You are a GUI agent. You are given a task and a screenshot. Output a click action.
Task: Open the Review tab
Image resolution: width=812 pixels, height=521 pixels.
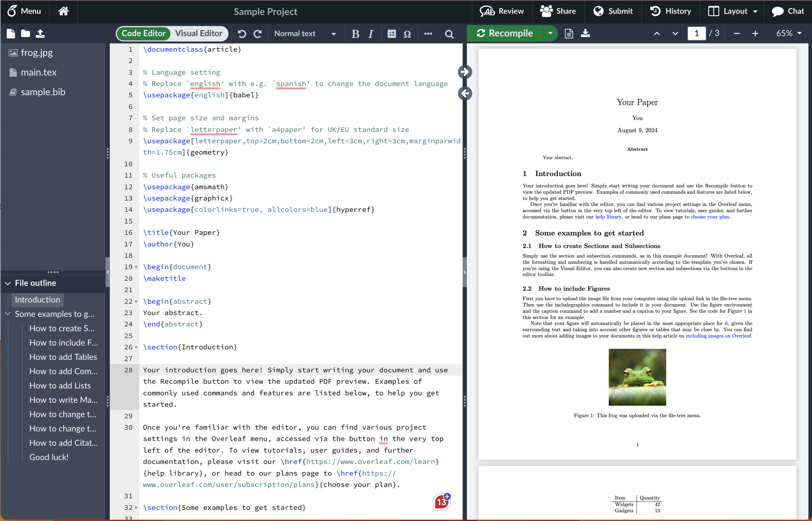point(501,11)
